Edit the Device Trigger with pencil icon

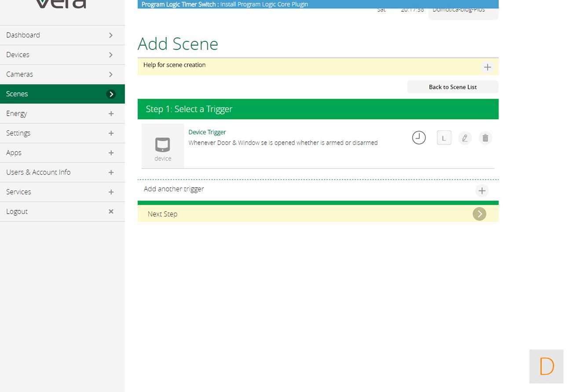pos(465,138)
